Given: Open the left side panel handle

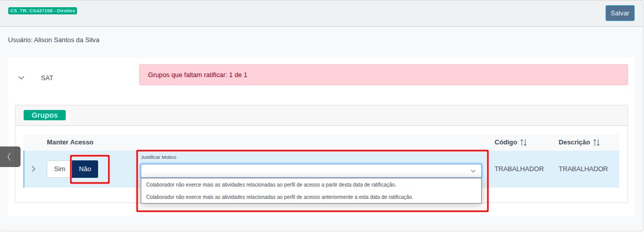Looking at the screenshot, I should coord(10,157).
